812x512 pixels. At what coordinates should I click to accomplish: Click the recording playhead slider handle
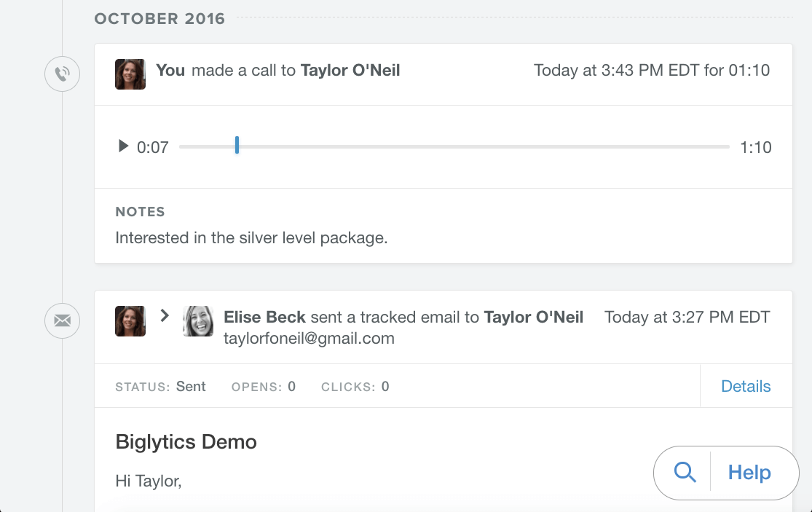click(237, 146)
